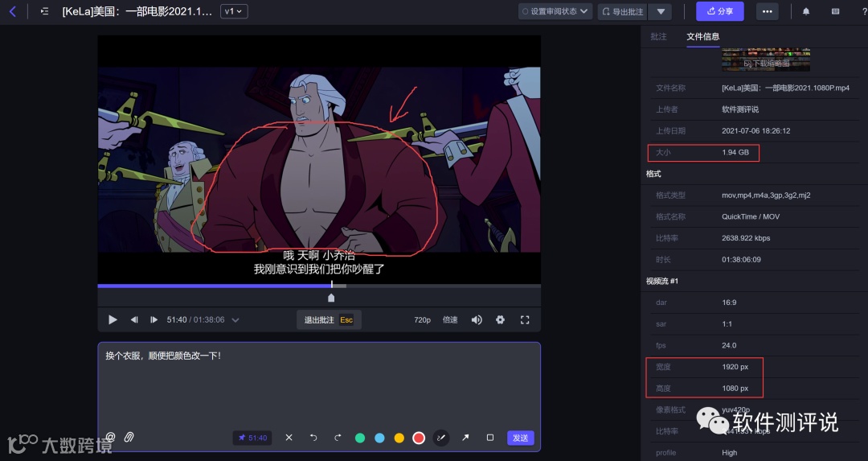Screen dimensions: 868x461
Task: Open the player settings gear
Action: [501, 319]
